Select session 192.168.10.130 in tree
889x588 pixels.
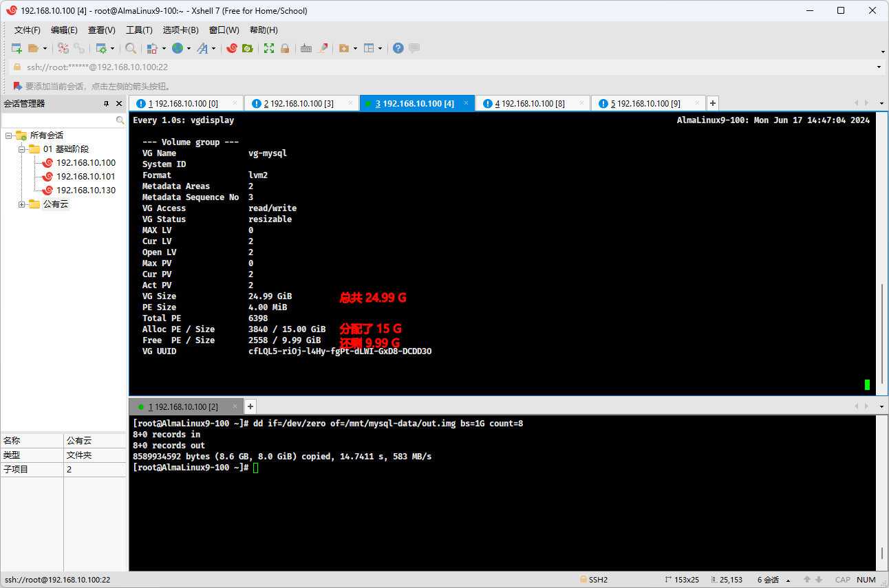point(85,190)
